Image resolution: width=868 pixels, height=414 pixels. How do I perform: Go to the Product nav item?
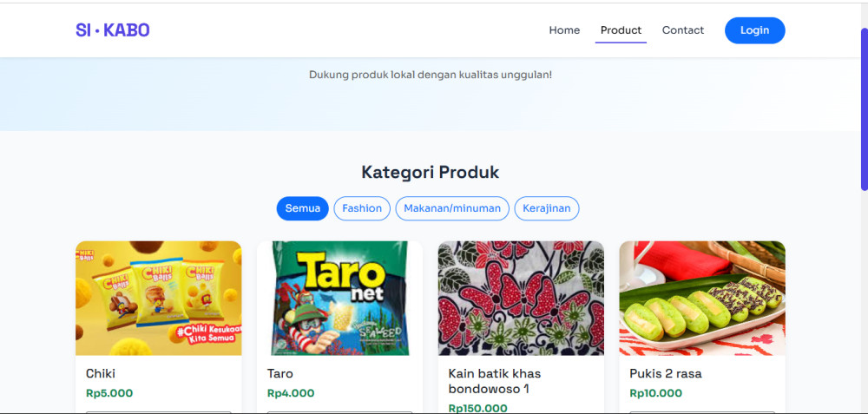click(x=621, y=30)
